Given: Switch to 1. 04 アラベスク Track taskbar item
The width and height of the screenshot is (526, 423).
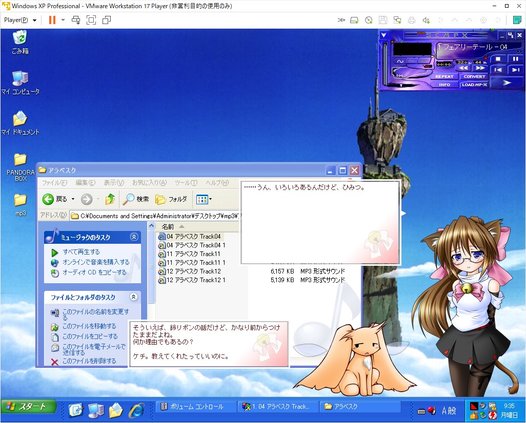Looking at the screenshot, I should pos(277,407).
